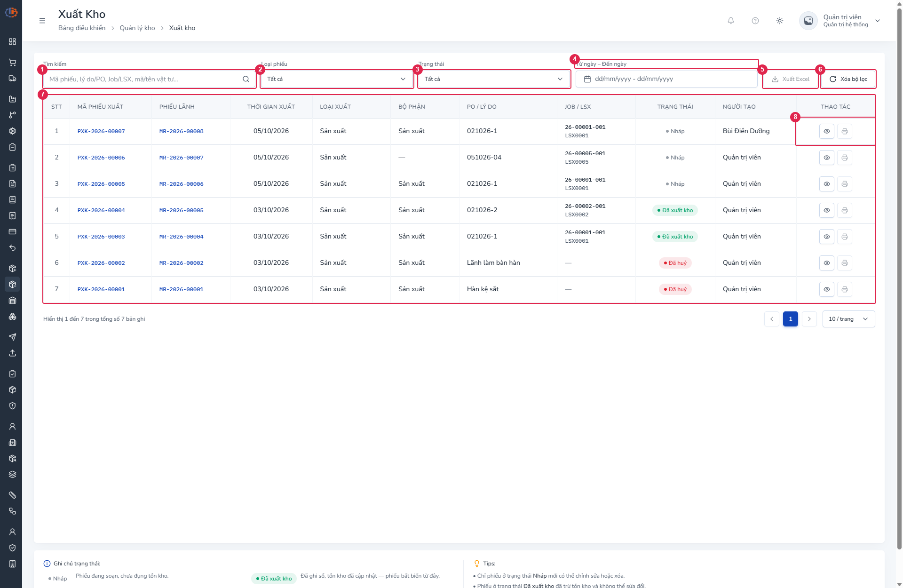Open the dashboard grid icon in sidebar
Image resolution: width=903 pixels, height=588 pixels.
point(13,42)
